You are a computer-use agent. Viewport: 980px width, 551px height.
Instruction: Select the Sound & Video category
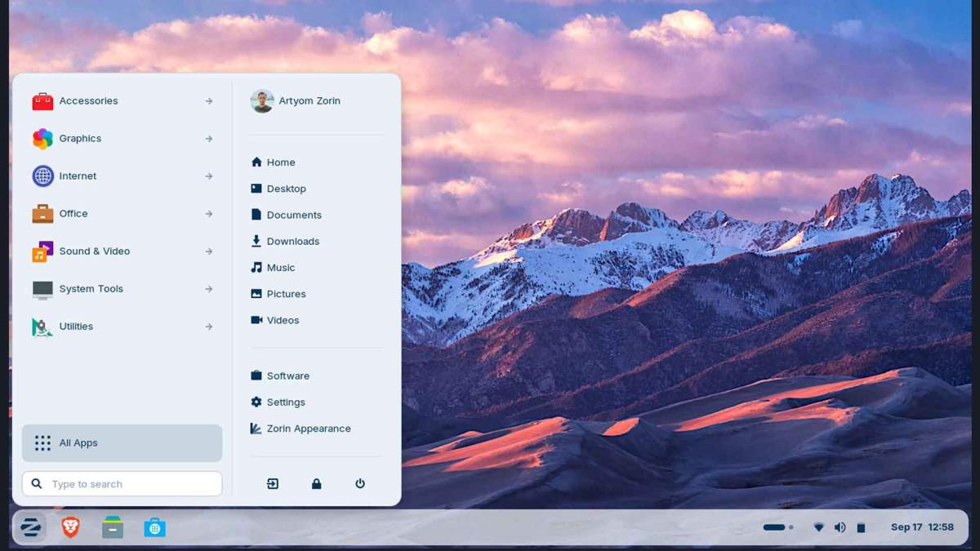[94, 251]
